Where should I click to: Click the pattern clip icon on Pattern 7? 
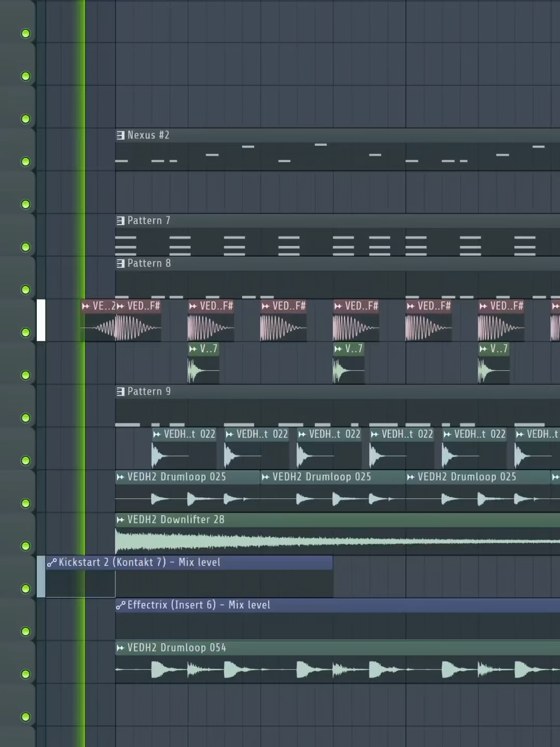click(120, 220)
